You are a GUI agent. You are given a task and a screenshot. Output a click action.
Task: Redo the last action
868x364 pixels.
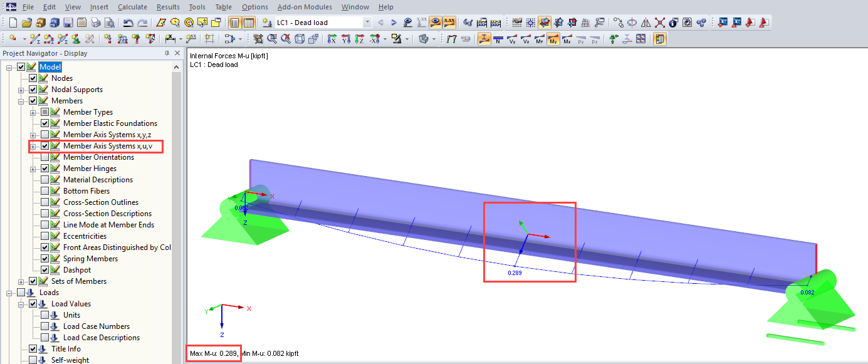[142, 23]
